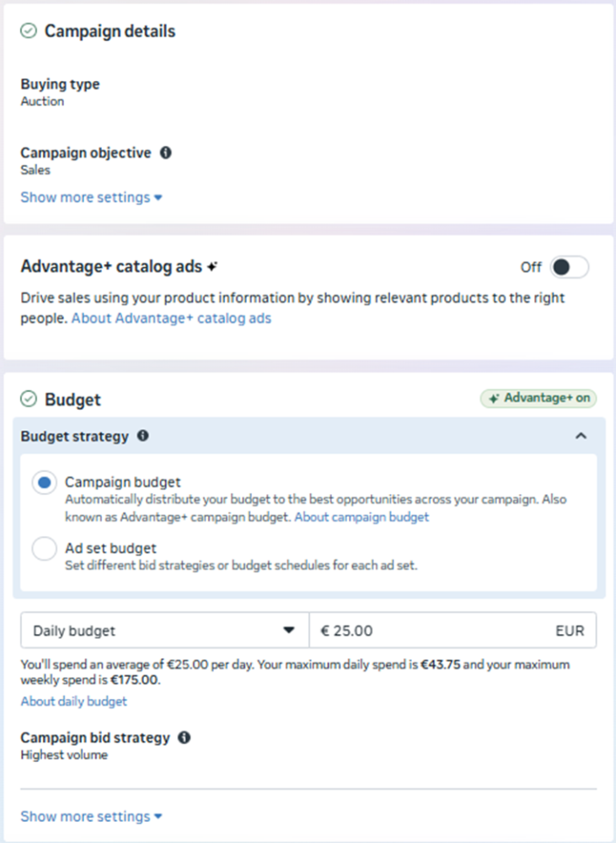Open About Advantage+ catalog ads link
The height and width of the screenshot is (843, 616).
[171, 319]
